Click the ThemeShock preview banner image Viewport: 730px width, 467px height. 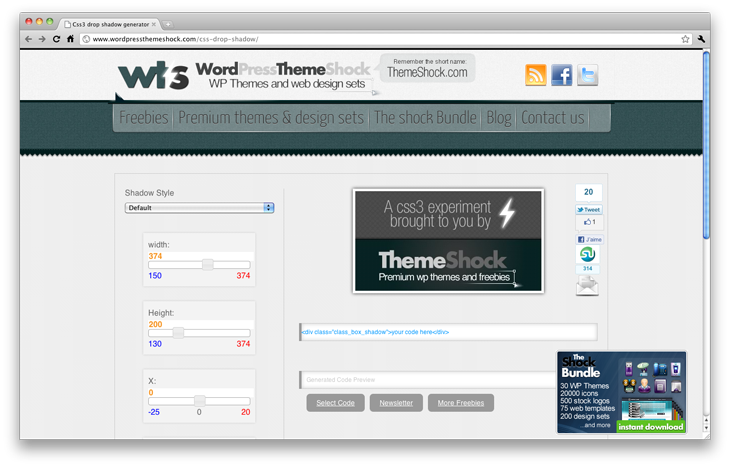pyautogui.click(x=448, y=241)
